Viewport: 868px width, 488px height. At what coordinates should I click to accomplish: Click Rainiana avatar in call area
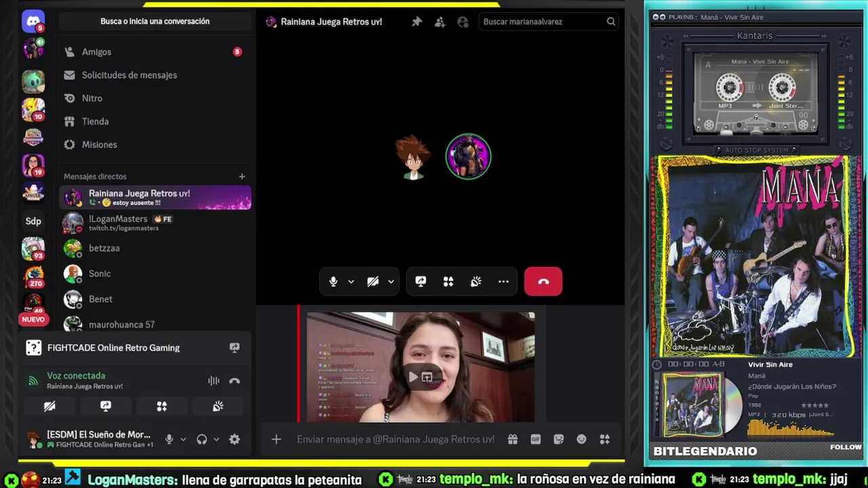(468, 157)
